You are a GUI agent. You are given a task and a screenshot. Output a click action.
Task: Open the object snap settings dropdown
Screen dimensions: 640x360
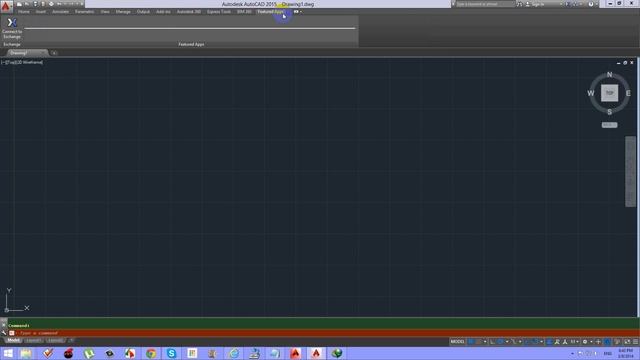pos(542,342)
